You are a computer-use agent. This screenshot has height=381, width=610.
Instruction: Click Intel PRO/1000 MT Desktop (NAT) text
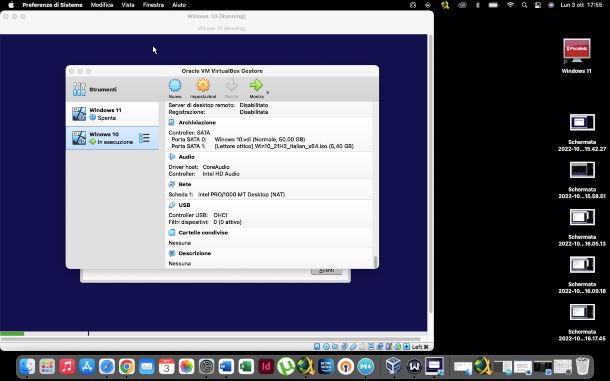pos(241,194)
